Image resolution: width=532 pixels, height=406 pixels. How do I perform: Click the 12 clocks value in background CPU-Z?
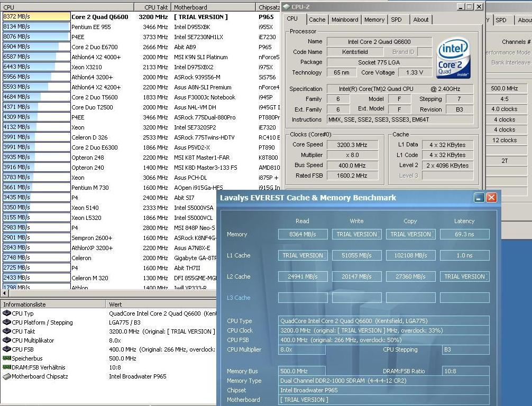coord(505,140)
